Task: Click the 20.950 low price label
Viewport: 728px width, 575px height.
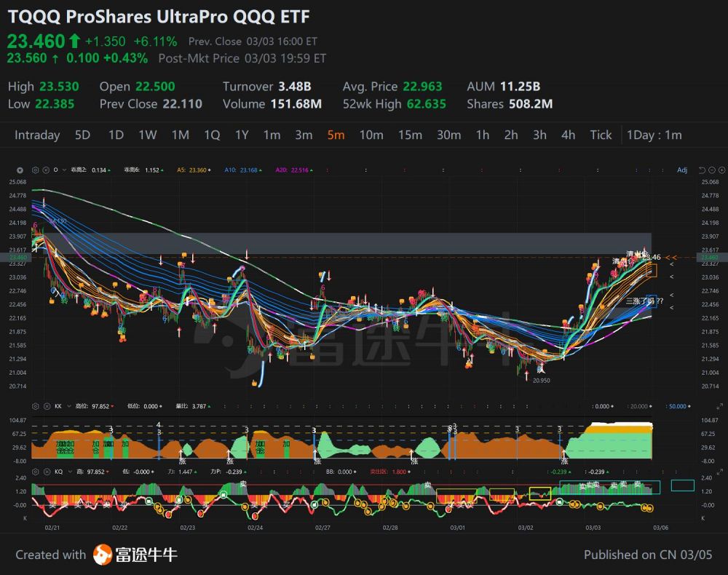Action: (x=541, y=380)
